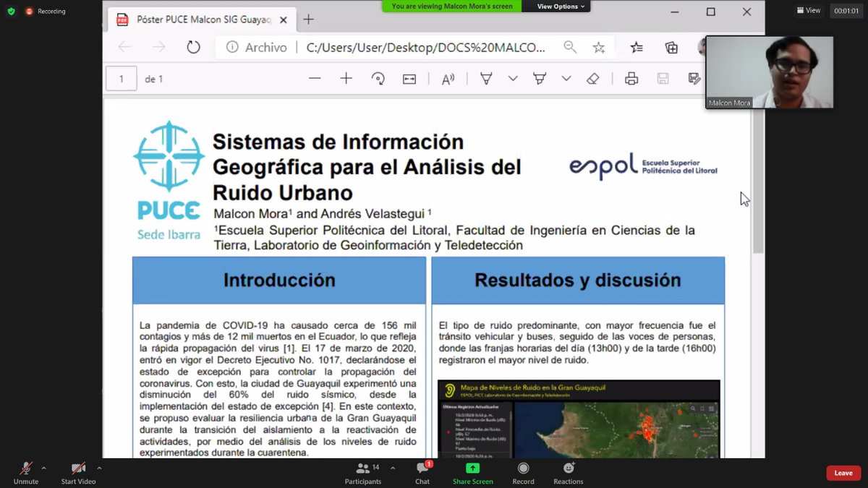Screen dimensions: 868x488
Task: Open the Participants panel
Action: 362,473
